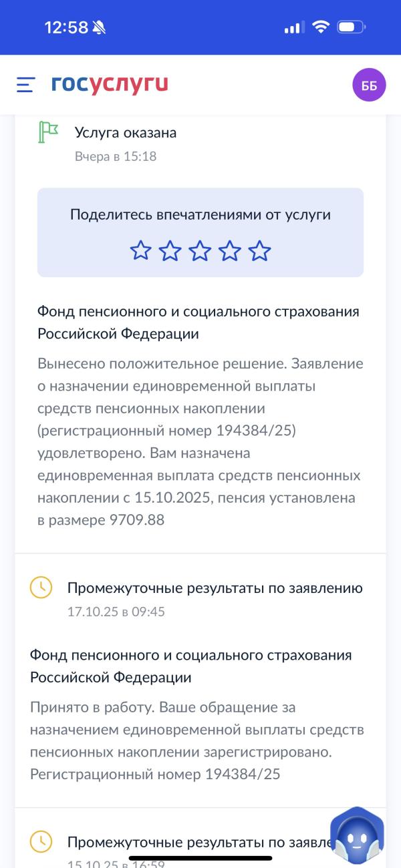Tap the Госуслуги logo
The width and height of the screenshot is (401, 868).
click(110, 85)
